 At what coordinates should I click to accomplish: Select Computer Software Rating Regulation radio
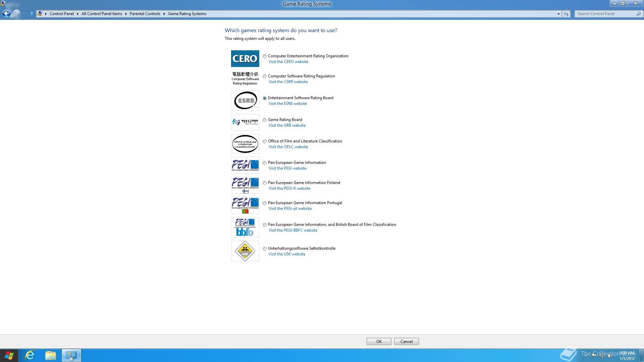(265, 76)
